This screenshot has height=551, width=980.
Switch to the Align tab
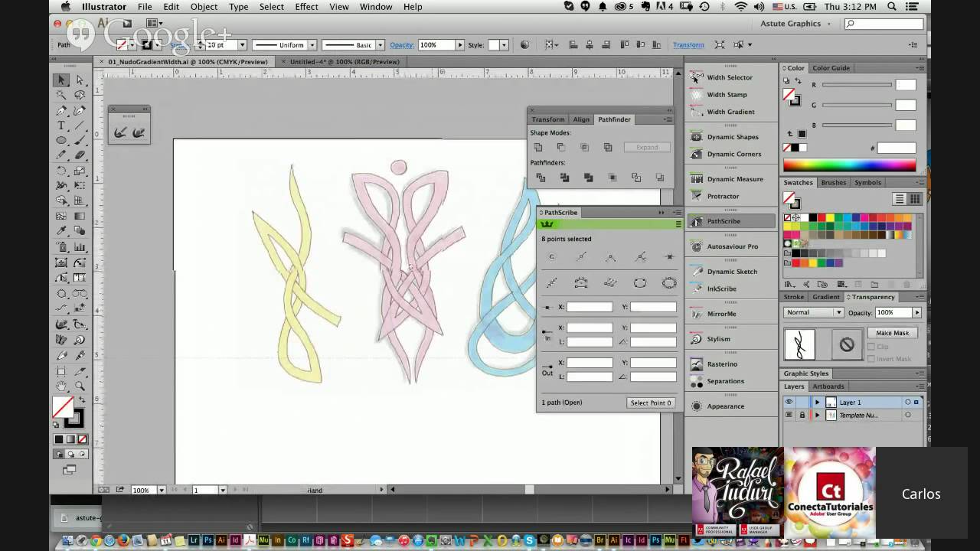581,119
